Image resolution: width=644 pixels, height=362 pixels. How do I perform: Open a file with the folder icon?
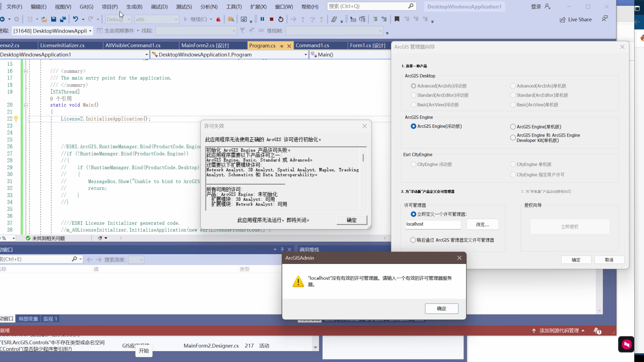(x=44, y=19)
